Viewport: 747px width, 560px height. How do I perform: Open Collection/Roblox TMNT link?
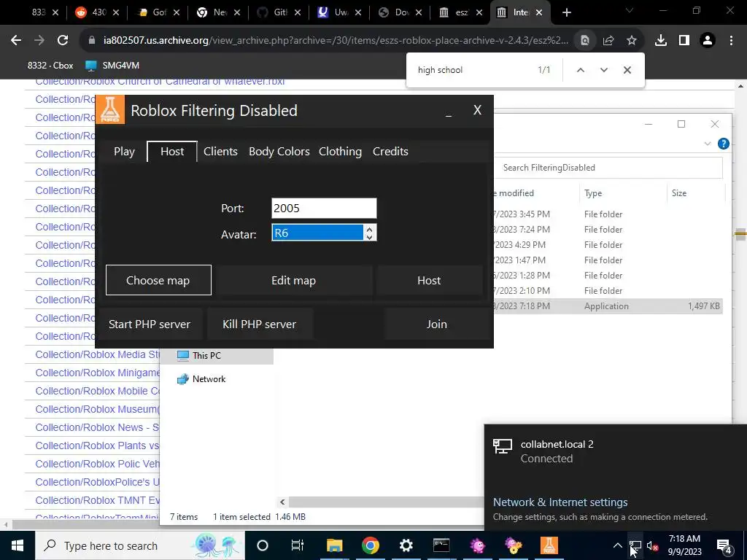coord(97,500)
